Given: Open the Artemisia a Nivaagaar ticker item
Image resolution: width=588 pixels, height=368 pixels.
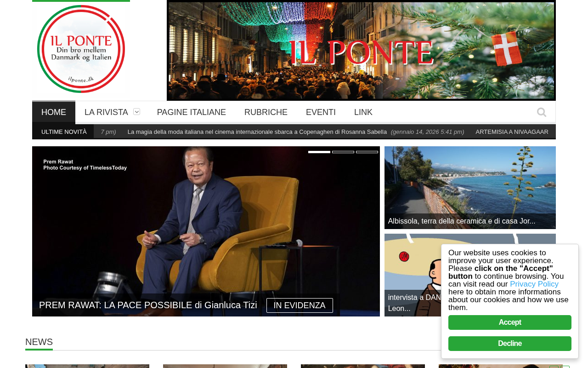Looking at the screenshot, I should click(512, 132).
